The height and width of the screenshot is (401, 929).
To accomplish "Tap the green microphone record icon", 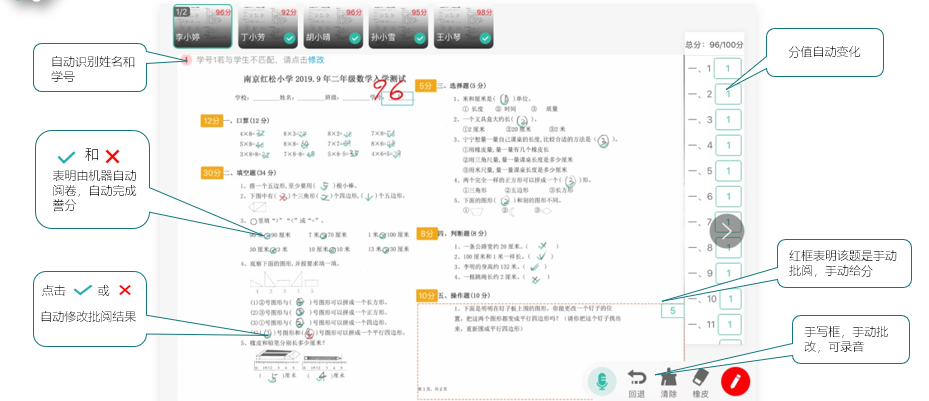I will pos(601,380).
